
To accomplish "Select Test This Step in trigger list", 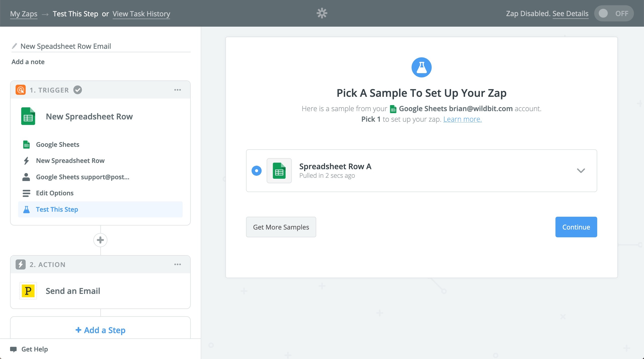I will tap(100, 209).
